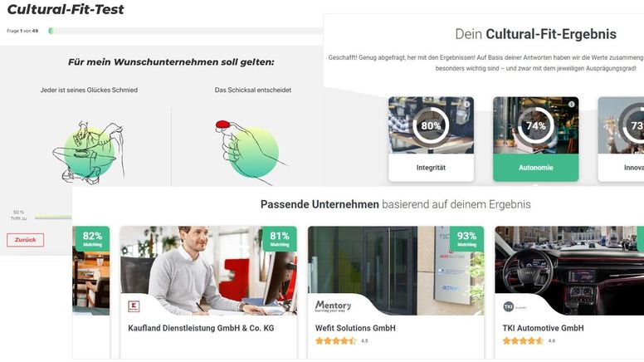Viewport: 644px width, 362px height.
Task: Click the TKI Automotive car interior thumbnail
Action: pos(569,271)
